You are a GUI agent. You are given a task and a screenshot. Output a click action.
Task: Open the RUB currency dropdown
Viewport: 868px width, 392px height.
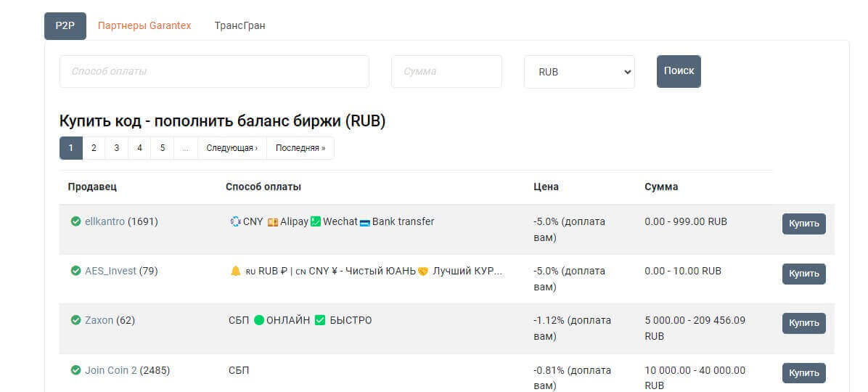(579, 72)
